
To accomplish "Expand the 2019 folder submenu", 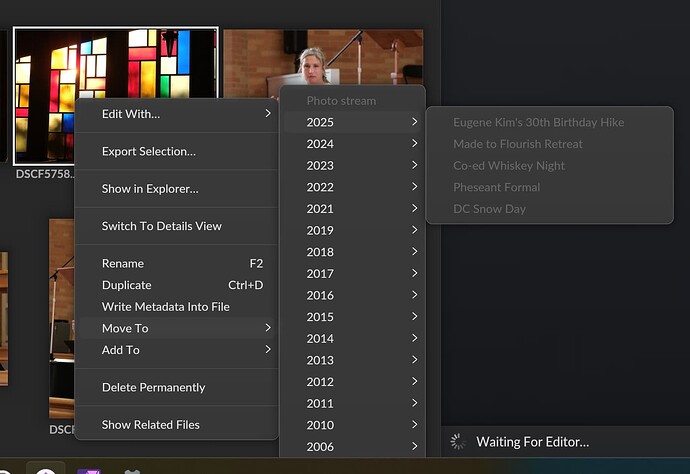I will pyautogui.click(x=352, y=230).
